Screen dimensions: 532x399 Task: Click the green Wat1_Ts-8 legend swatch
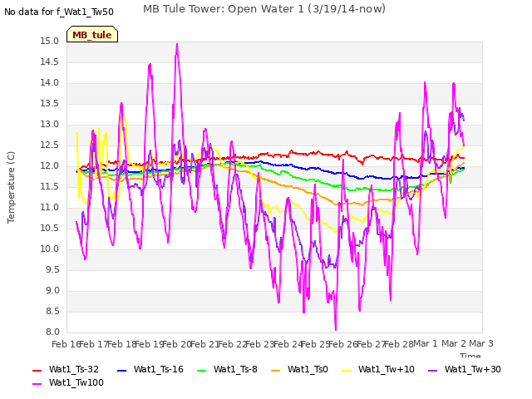coord(201,371)
